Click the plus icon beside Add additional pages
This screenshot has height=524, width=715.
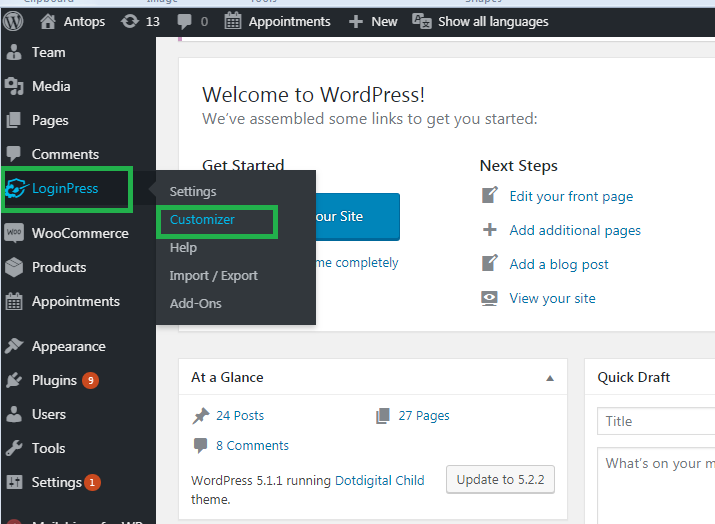(490, 229)
